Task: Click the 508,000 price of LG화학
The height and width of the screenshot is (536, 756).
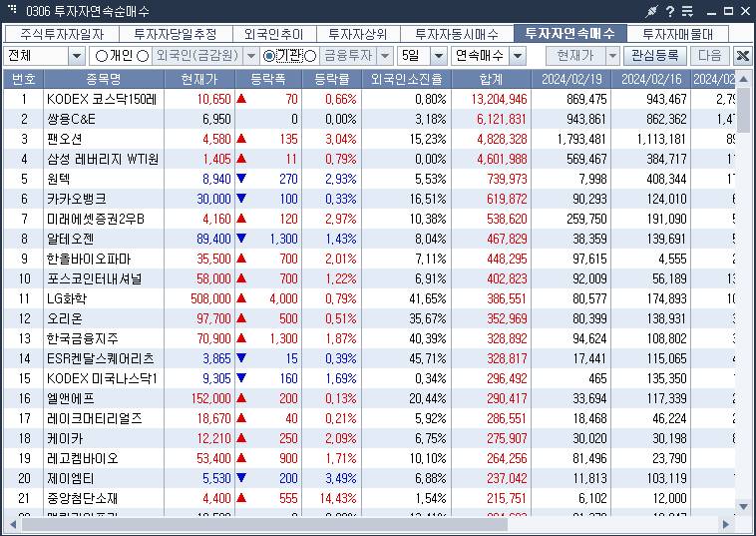Action: point(210,298)
